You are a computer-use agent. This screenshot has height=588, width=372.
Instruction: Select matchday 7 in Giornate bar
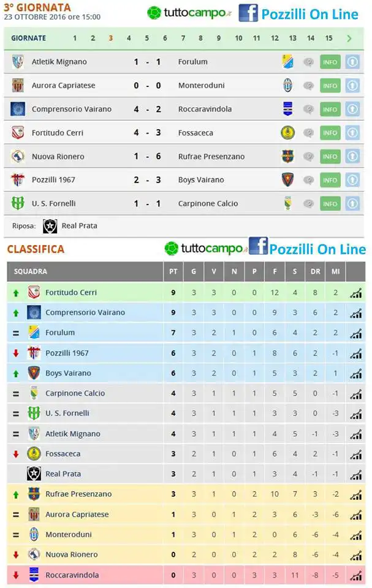click(x=183, y=38)
